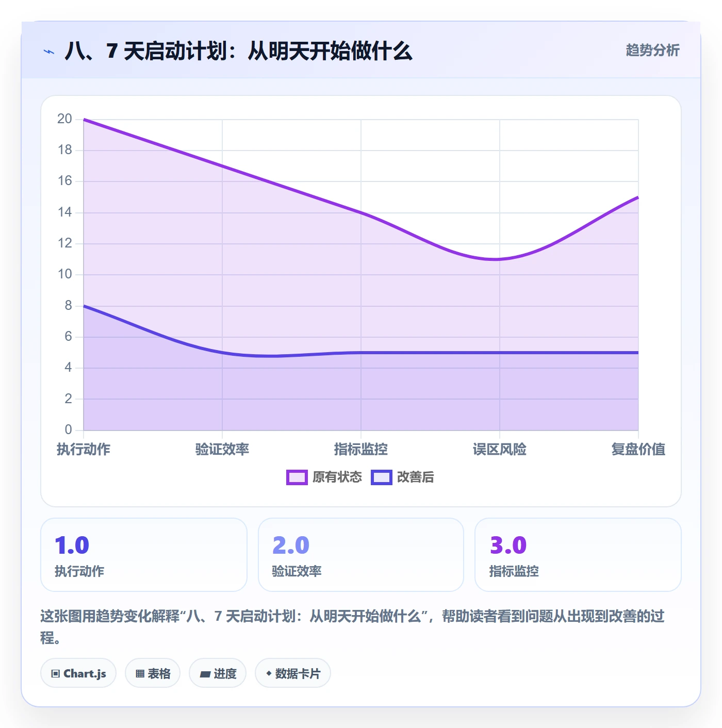Click the description paragraph starting 这张图用趋势变化
Image resolution: width=722 pixels, height=728 pixels.
[x=353, y=627]
